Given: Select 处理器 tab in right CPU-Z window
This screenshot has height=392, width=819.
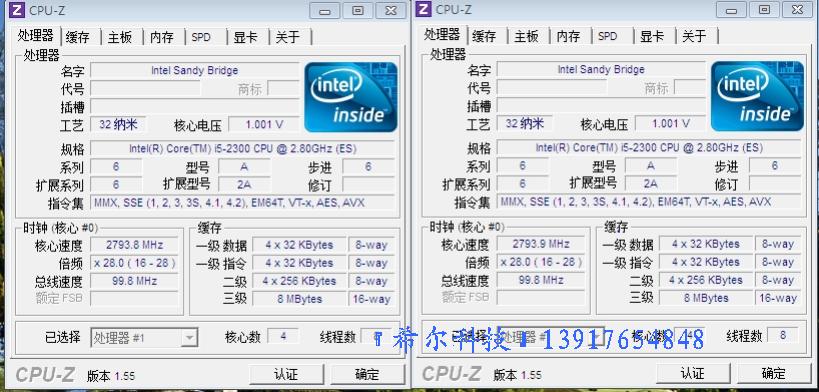Looking at the screenshot, I should point(442,34).
